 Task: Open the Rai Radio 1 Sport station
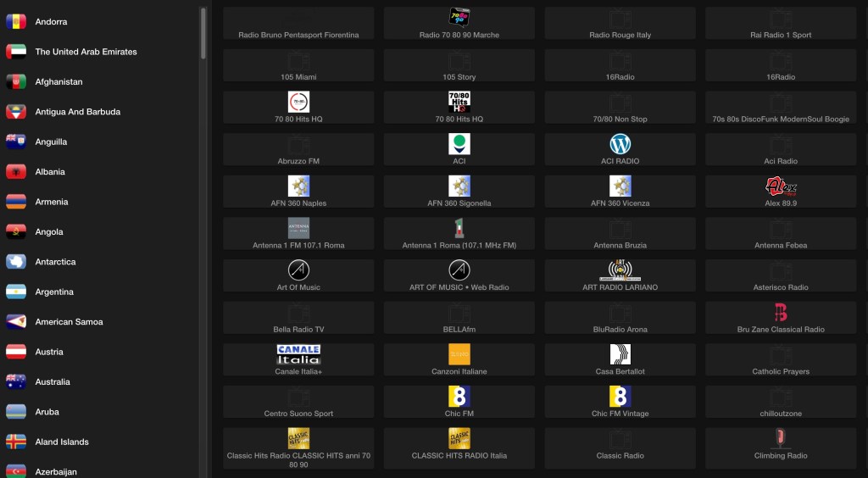point(781,24)
